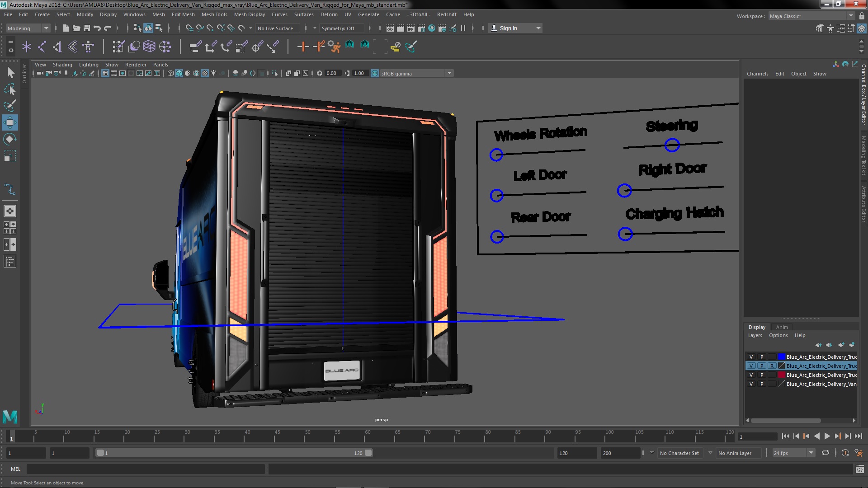868x488 pixels.
Task: Click the play forwards button
Action: [827, 436]
